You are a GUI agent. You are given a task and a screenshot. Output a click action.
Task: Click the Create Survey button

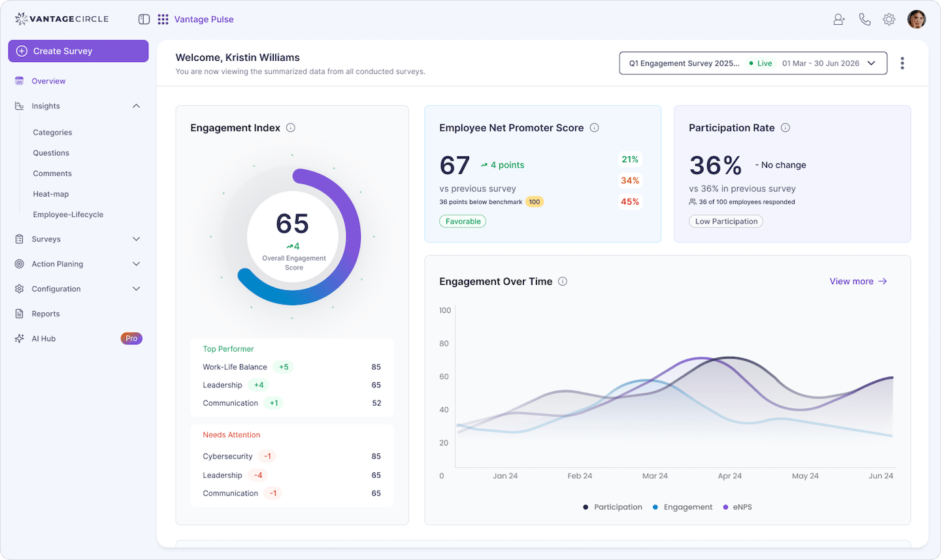78,50
